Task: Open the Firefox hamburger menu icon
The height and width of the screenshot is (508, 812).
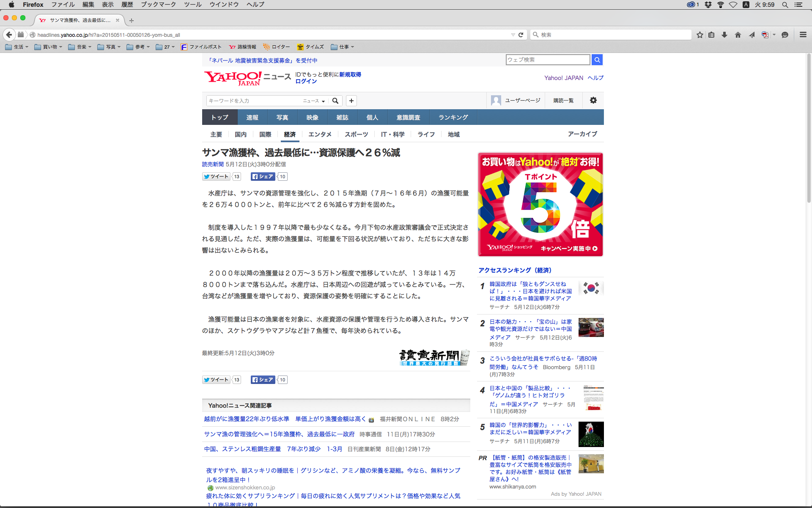Action: [x=803, y=35]
